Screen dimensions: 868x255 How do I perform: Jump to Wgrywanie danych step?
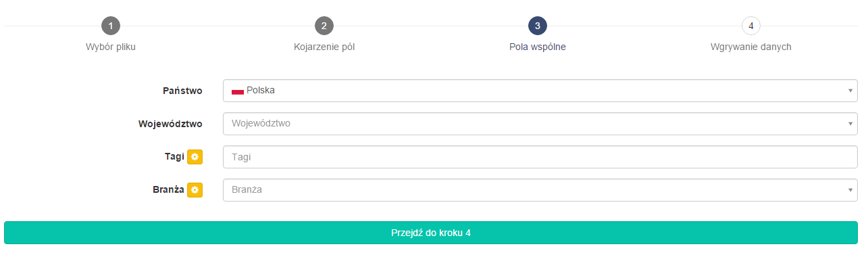click(751, 47)
